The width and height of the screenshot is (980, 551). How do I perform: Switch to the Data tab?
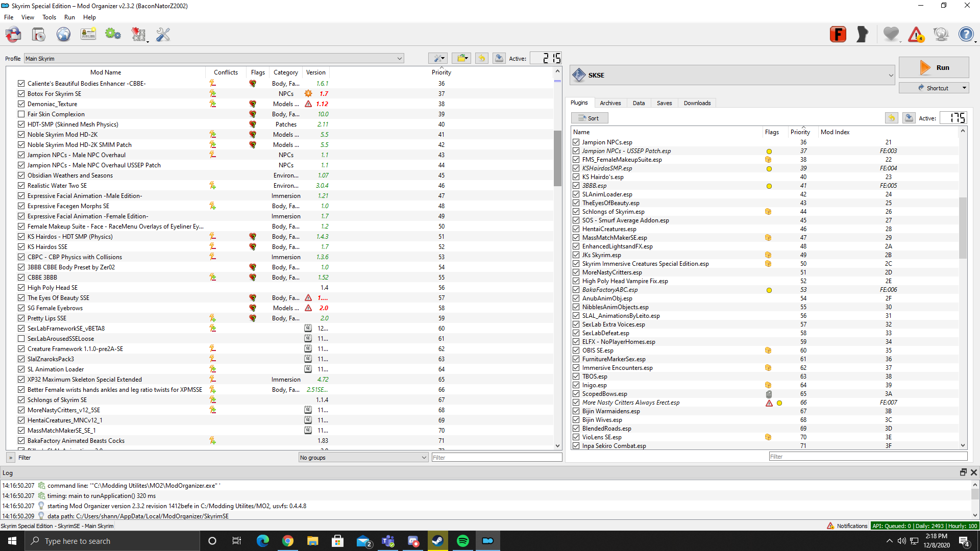639,103
